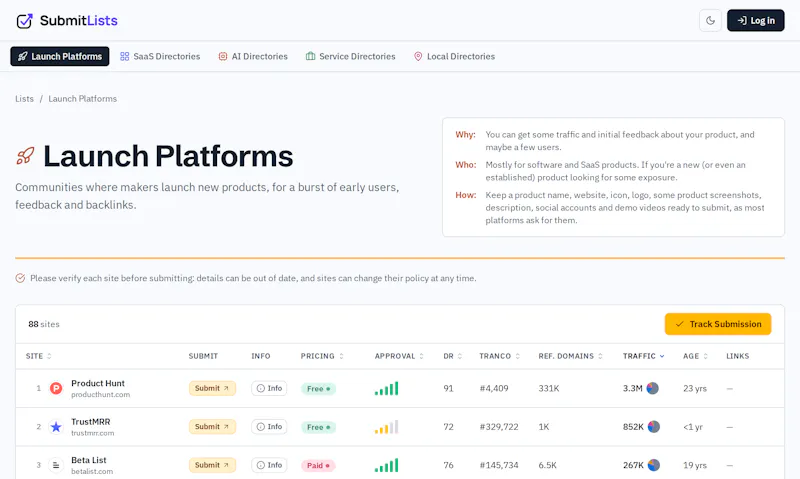Click the Product Hunt site name
Image resolution: width=800 pixels, height=479 pixels.
click(x=98, y=383)
